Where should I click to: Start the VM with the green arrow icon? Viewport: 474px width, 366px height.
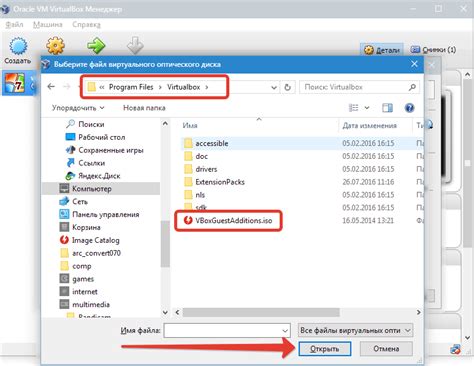point(96,45)
